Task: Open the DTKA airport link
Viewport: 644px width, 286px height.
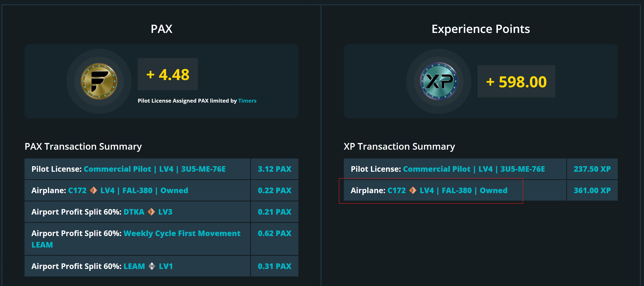Action: [x=134, y=212]
